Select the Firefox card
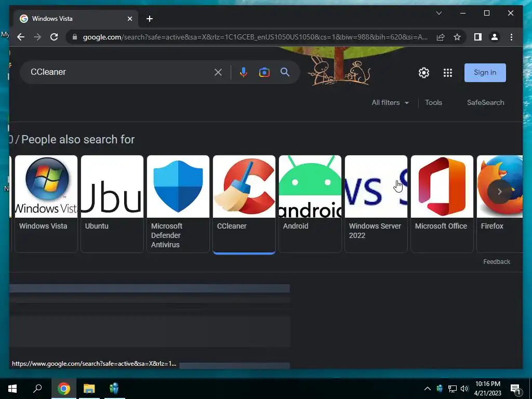The height and width of the screenshot is (399, 532). click(x=500, y=204)
